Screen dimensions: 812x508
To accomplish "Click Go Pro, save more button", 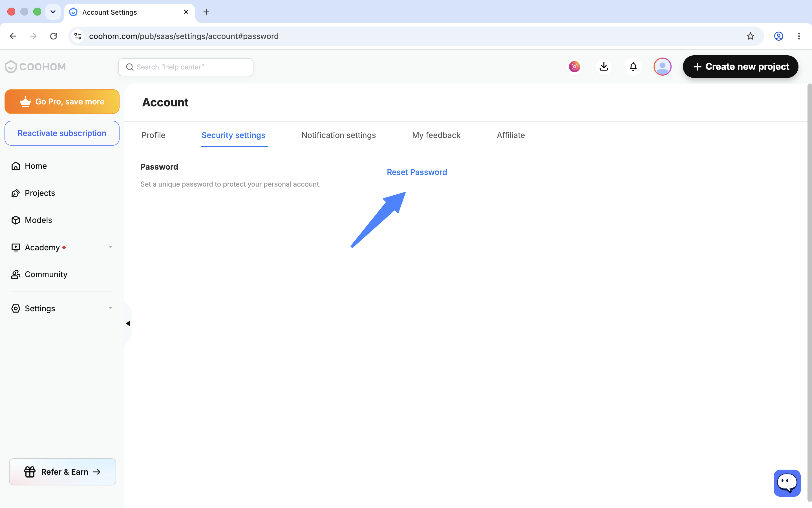I will [62, 102].
